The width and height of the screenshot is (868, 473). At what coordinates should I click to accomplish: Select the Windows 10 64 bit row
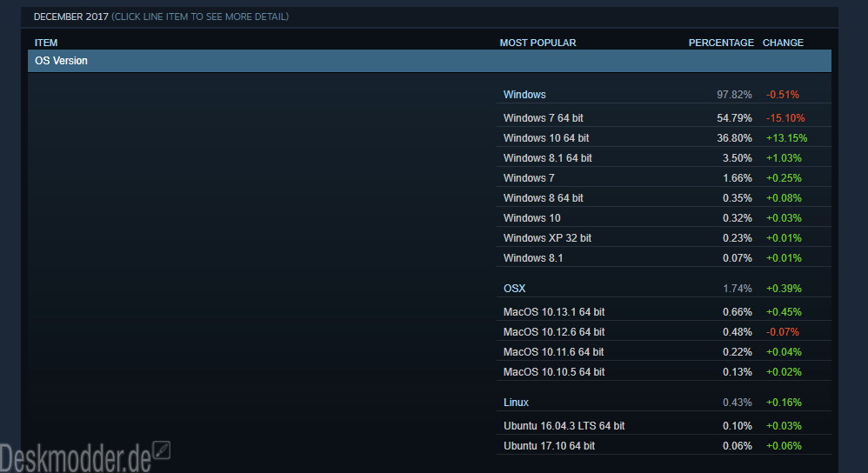coord(664,137)
